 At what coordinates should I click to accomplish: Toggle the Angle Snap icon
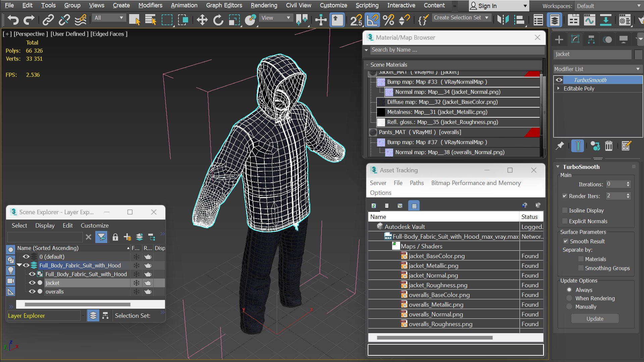[x=372, y=20]
